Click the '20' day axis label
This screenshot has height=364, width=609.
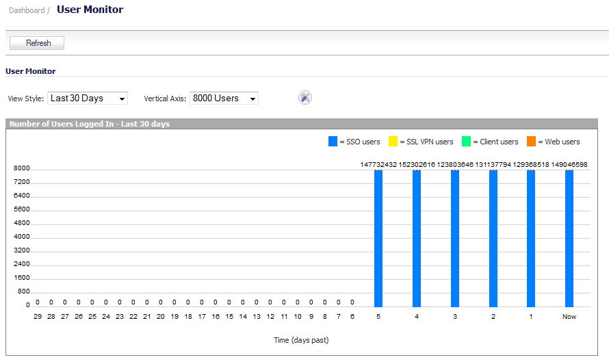coord(161,317)
